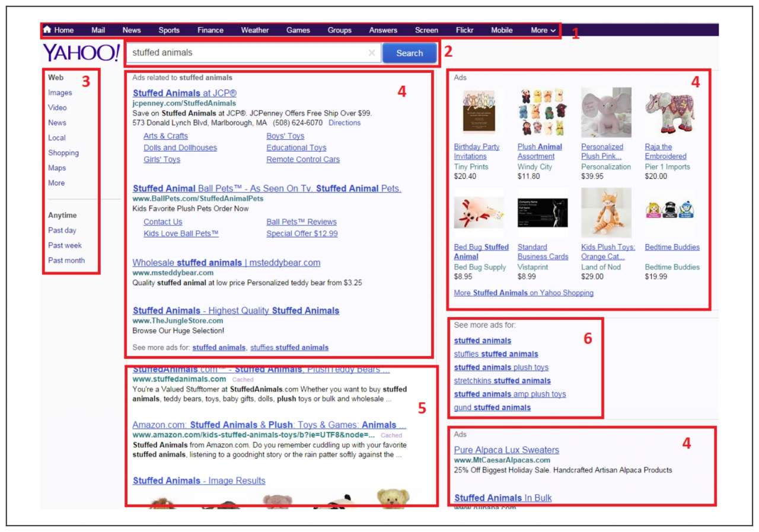759x532 pixels.
Task: Filter results by Past week
Action: pyautogui.click(x=65, y=245)
